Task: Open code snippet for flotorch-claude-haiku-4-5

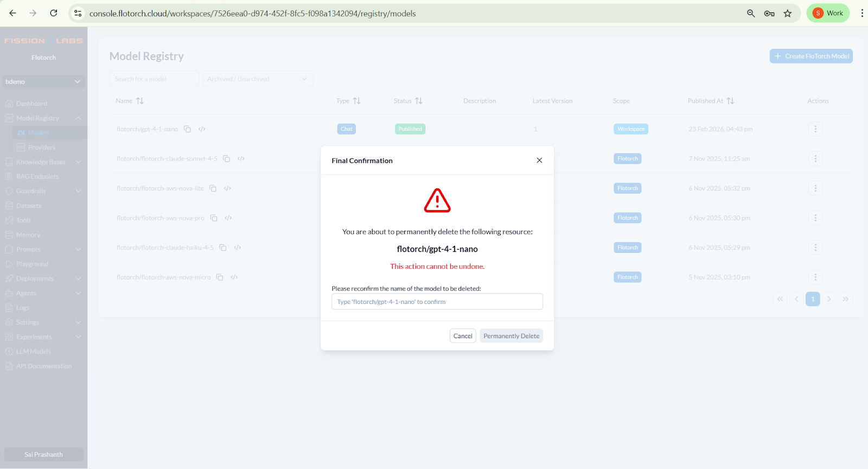Action: [x=237, y=248]
